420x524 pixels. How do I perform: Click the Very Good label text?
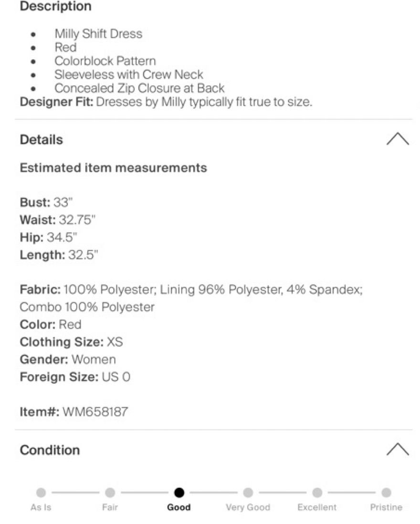248,507
